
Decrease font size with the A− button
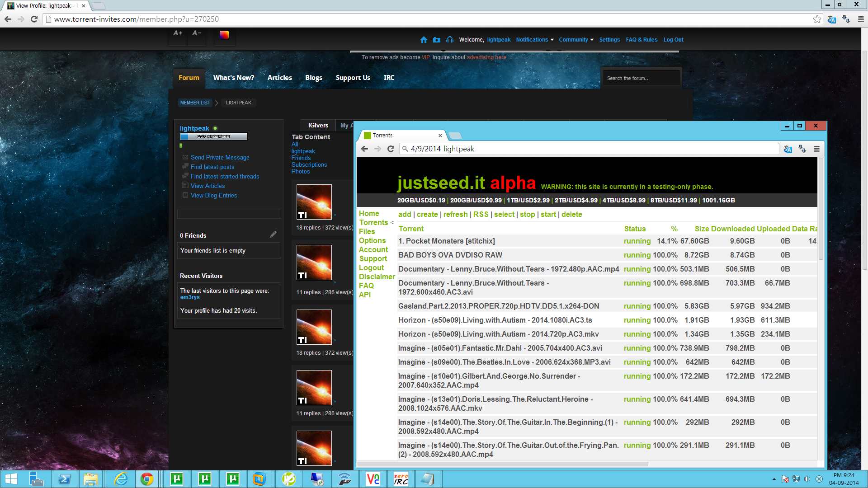197,33
